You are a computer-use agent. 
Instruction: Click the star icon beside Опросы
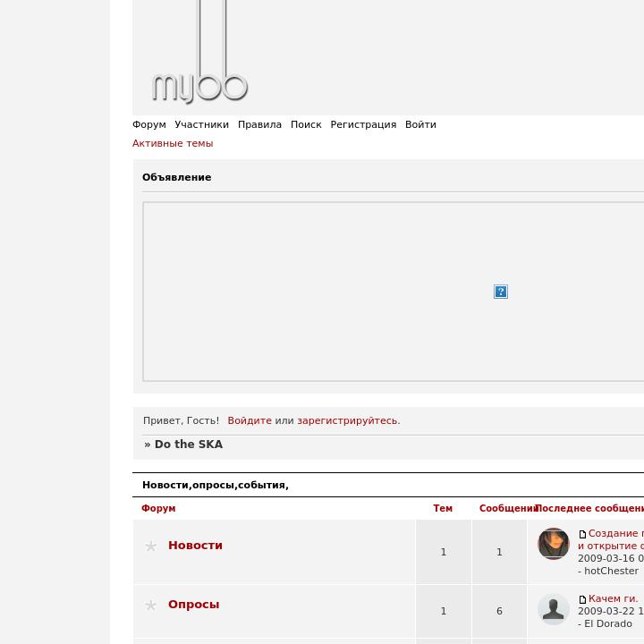(x=151, y=605)
